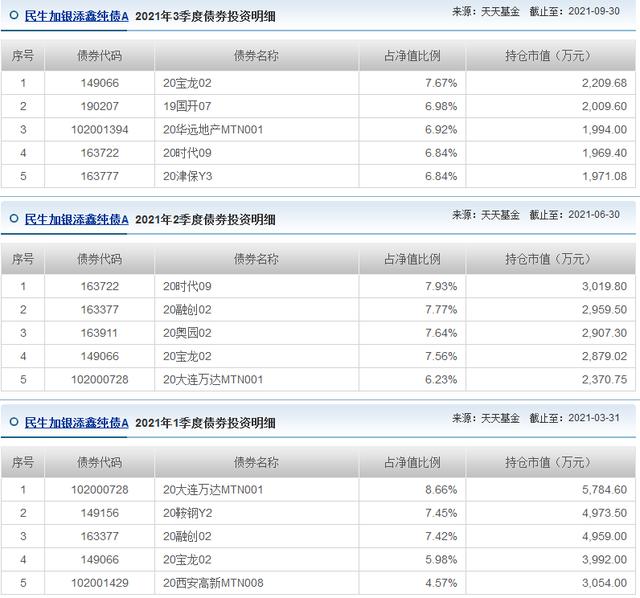The width and height of the screenshot is (640, 598).
Task: Open 民生加银添鑫纯债A link in 3季度 section
Action: 76,16
